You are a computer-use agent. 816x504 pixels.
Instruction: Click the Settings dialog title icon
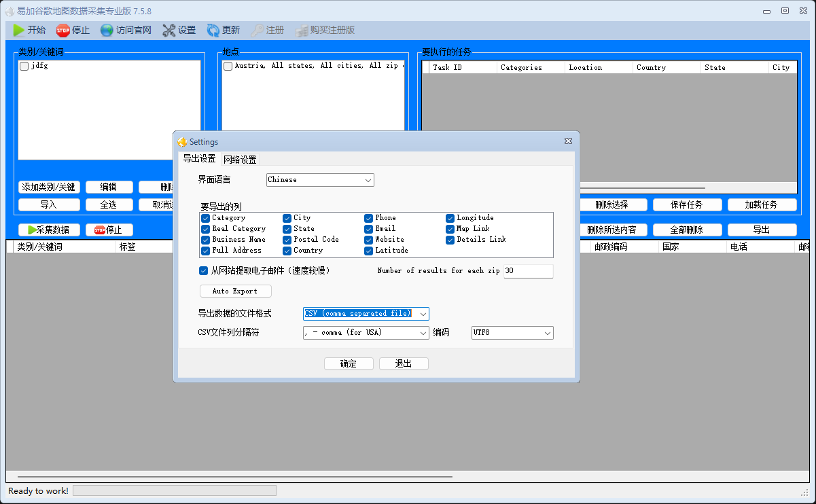click(182, 142)
